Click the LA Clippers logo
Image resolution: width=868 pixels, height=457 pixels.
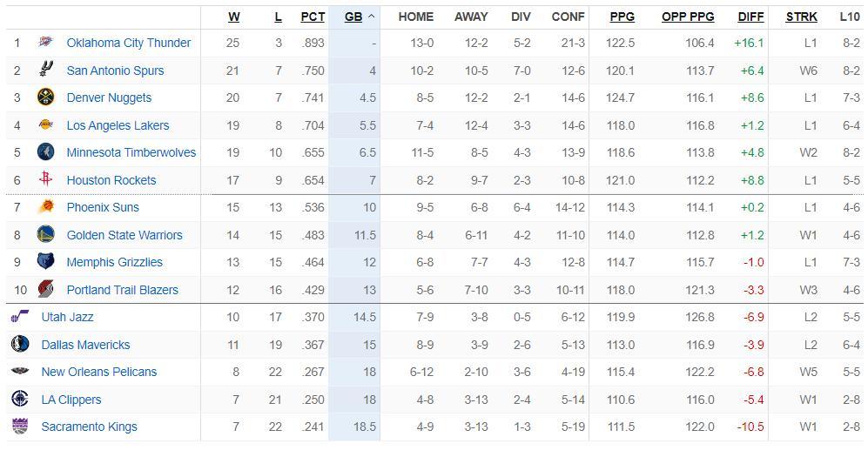(x=20, y=400)
